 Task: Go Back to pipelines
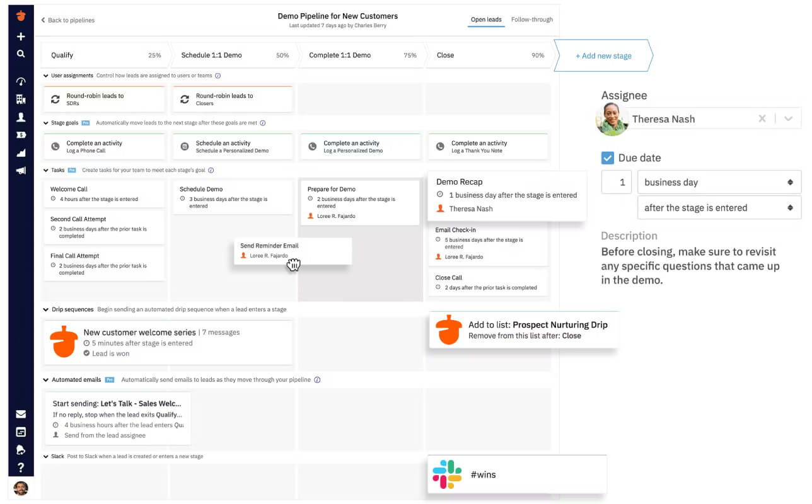point(67,20)
